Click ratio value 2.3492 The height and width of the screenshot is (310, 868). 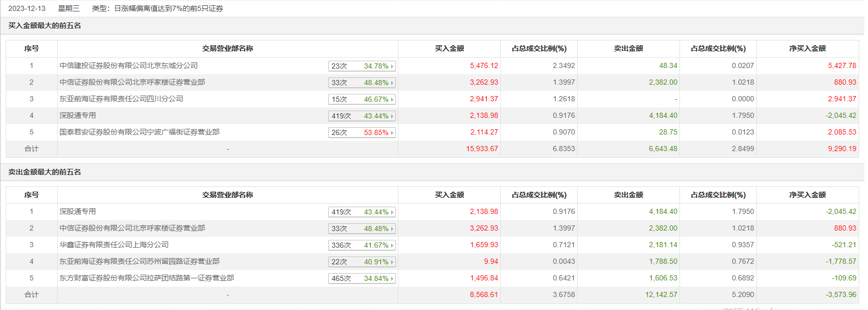pyautogui.click(x=564, y=65)
